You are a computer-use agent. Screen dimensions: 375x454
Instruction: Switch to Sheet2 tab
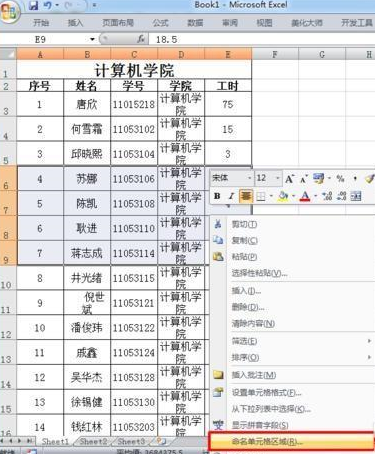click(x=94, y=441)
